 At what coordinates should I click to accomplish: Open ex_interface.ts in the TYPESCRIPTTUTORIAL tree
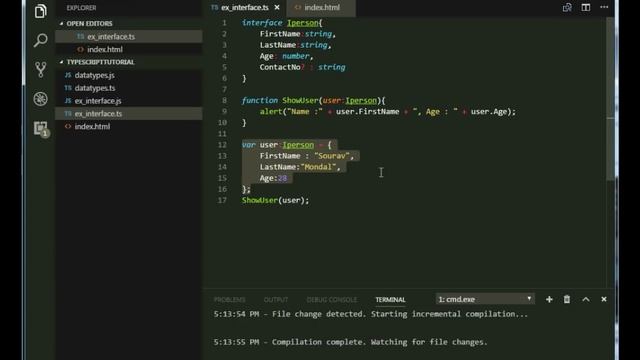click(x=129, y=113)
